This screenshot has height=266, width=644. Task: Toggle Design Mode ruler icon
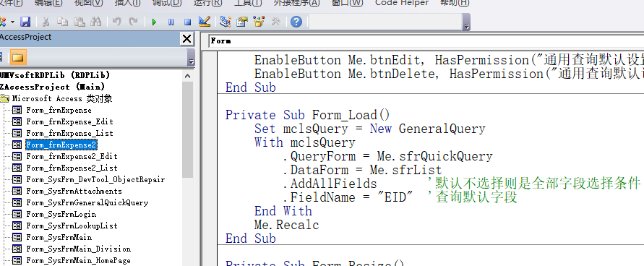(x=204, y=22)
